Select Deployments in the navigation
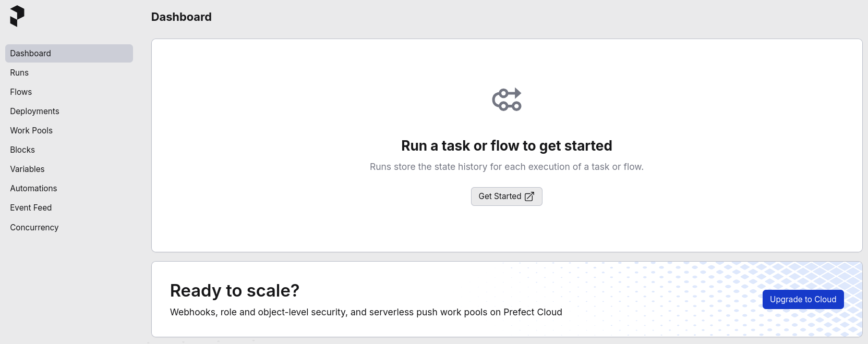Screen dimensions: 868x344 point(69,111)
